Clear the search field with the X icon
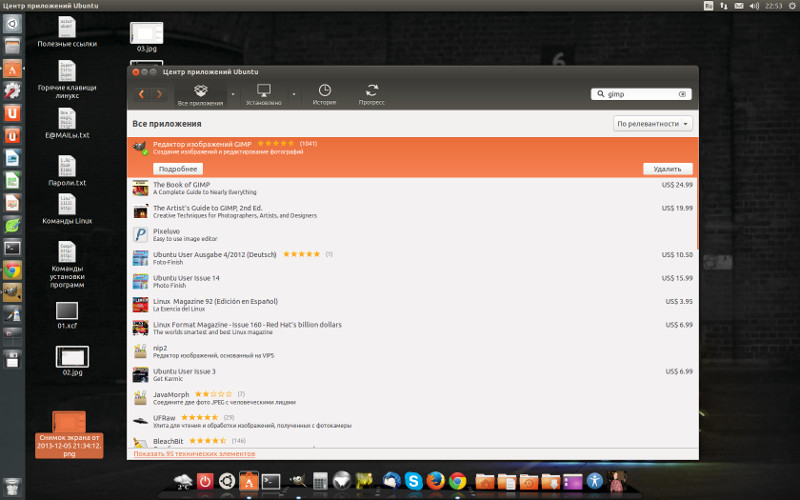This screenshot has width=800, height=500. click(x=682, y=94)
